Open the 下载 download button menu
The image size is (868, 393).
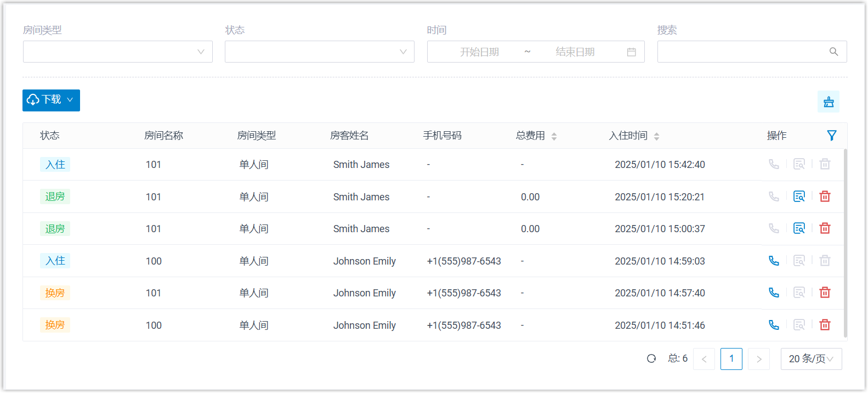tap(51, 100)
